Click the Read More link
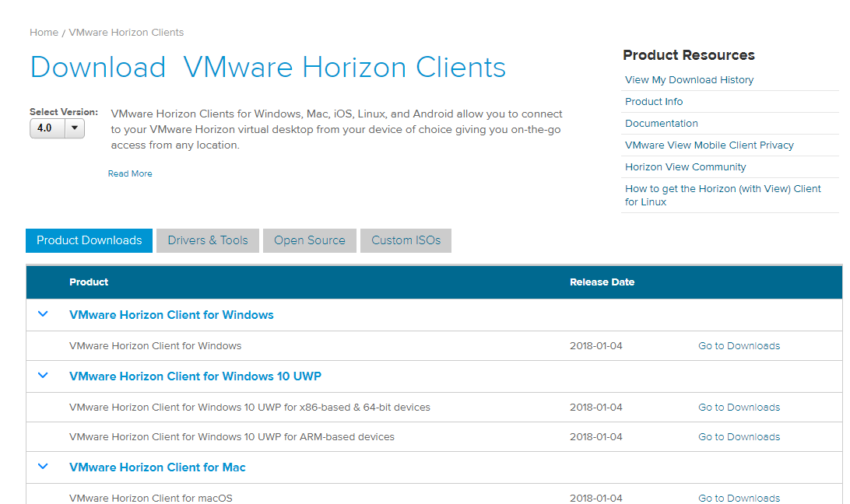Image resolution: width=850 pixels, height=504 pixels. click(130, 173)
